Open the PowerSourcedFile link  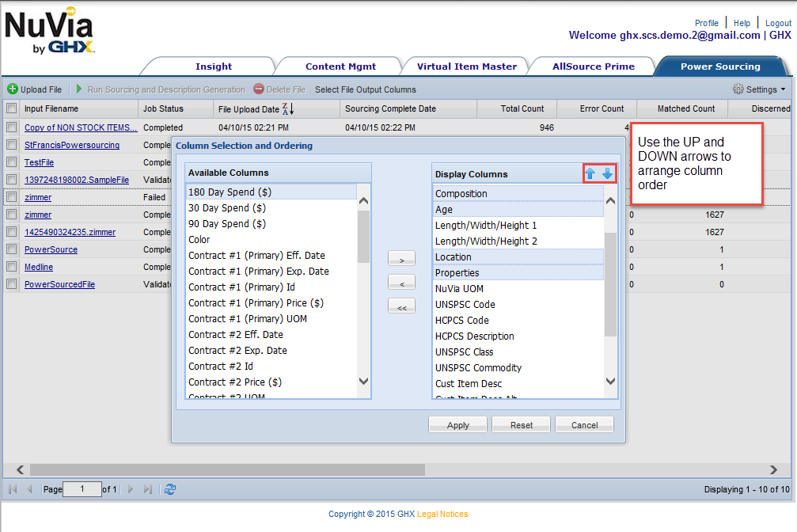(x=59, y=283)
